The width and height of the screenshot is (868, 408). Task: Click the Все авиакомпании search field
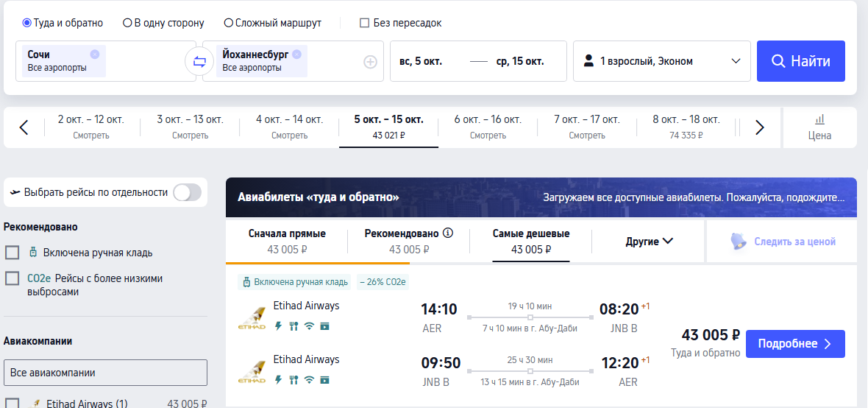click(105, 373)
